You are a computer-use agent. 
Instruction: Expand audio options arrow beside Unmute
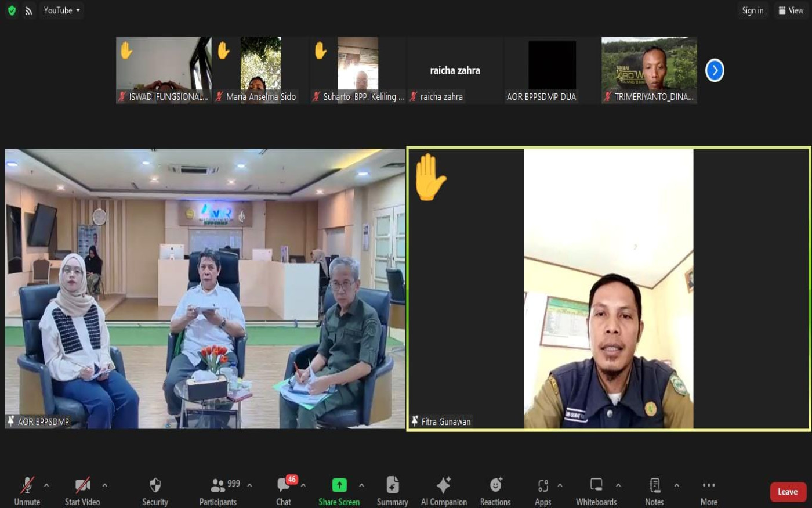tap(46, 485)
